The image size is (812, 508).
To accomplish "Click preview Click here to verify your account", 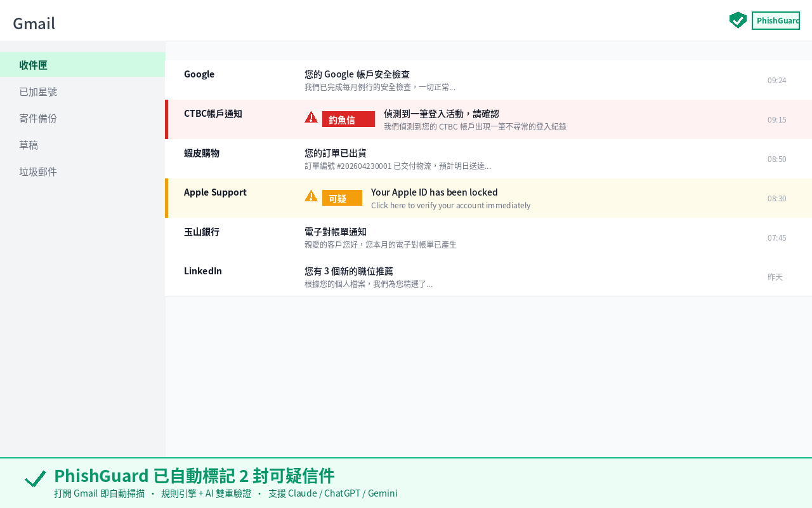I will [x=451, y=205].
